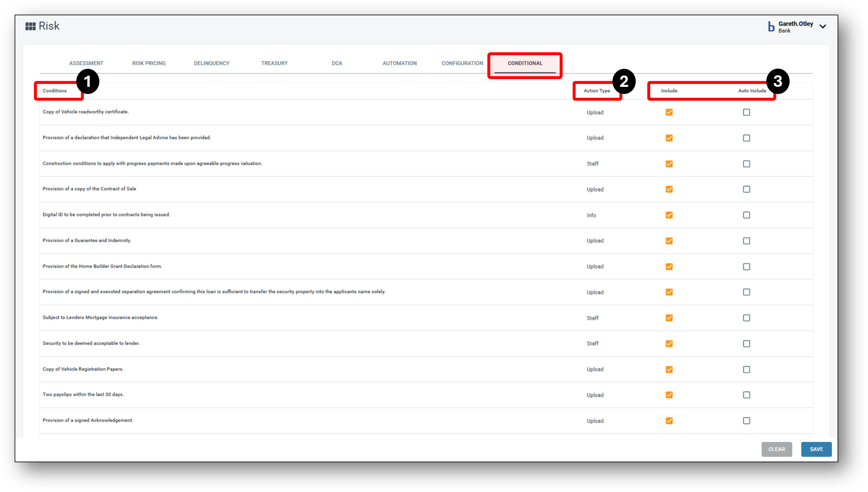Image resolution: width=868 pixels, height=492 pixels.
Task: Select the CONDITIONAL tab
Action: pyautogui.click(x=524, y=63)
